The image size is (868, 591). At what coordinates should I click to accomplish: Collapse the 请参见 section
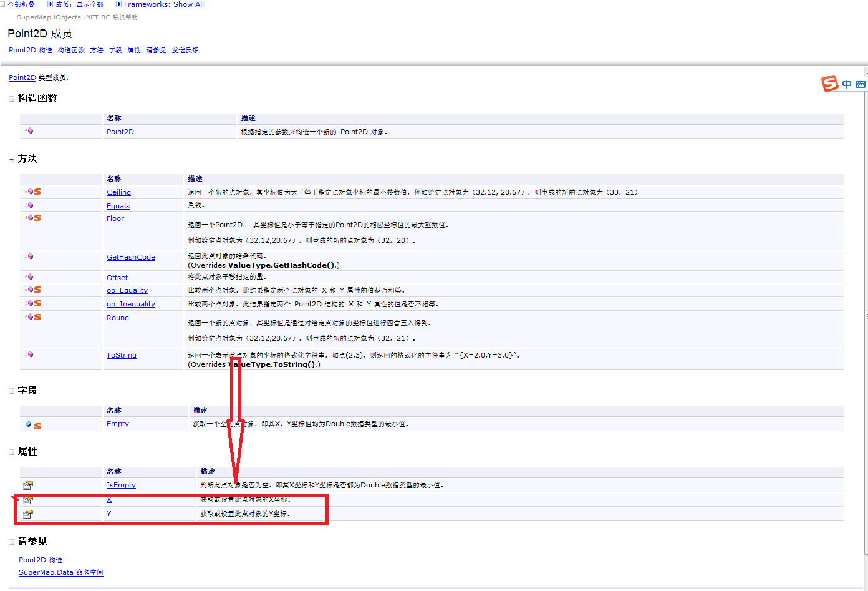[11, 542]
